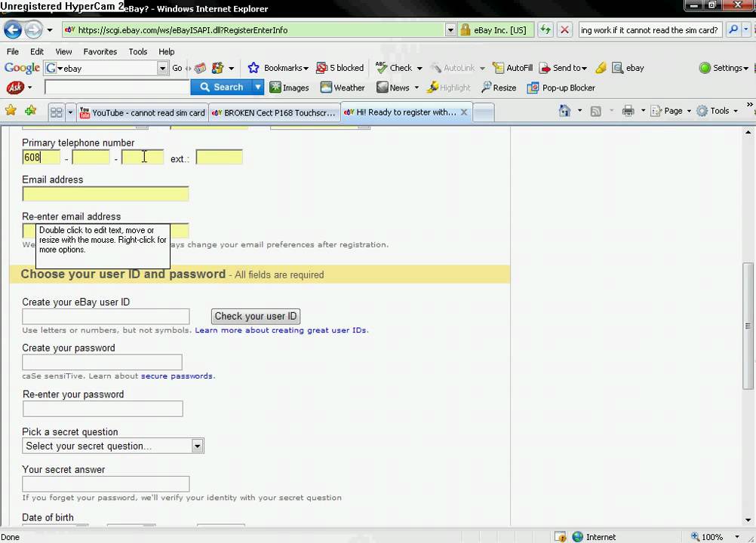Viewport: 756px width, 543px height.
Task: Open the Bookmarks dropdown arrow
Action: click(306, 69)
